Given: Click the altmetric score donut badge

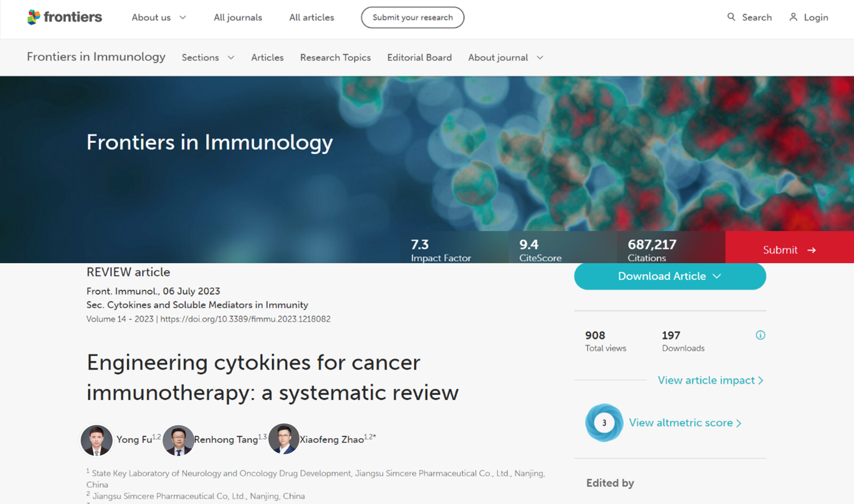Looking at the screenshot, I should point(604,423).
